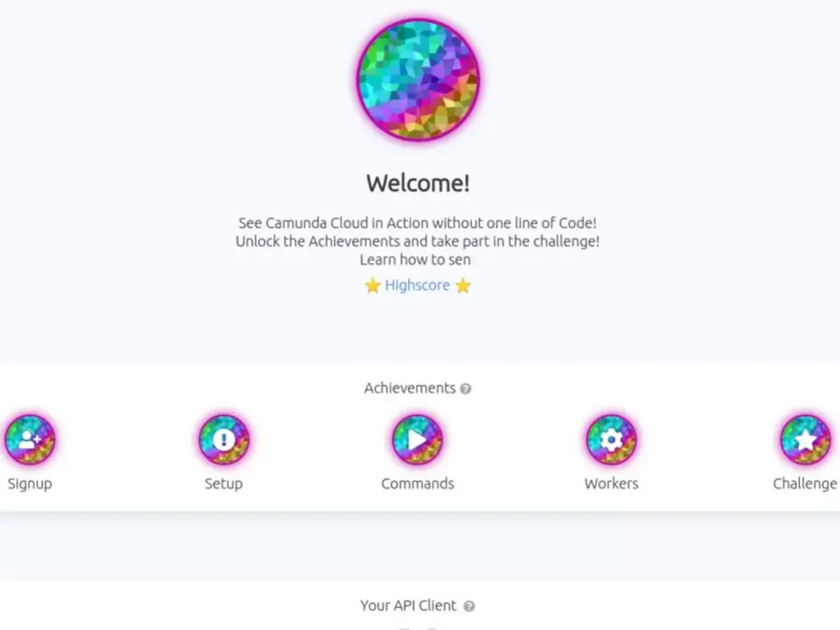Image resolution: width=840 pixels, height=630 pixels.
Task: Click the Welcome! heading text
Action: pyautogui.click(x=418, y=183)
